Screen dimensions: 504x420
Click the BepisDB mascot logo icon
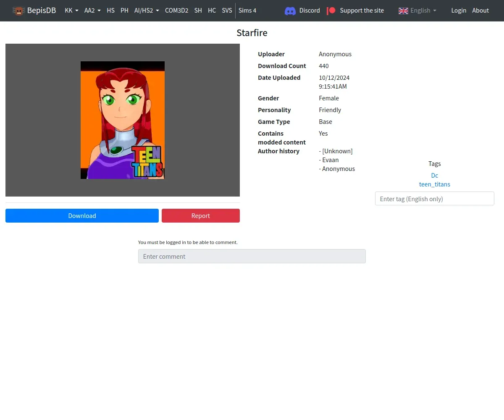pos(18,10)
